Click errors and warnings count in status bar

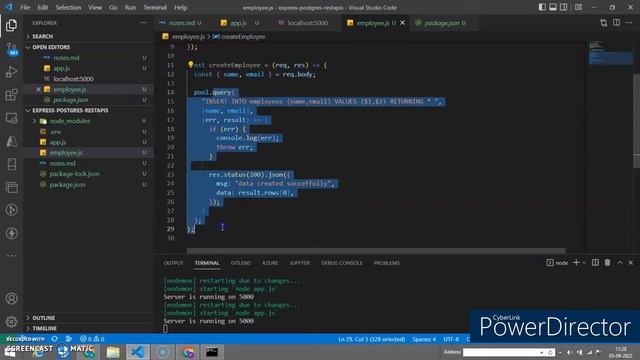pos(92,339)
